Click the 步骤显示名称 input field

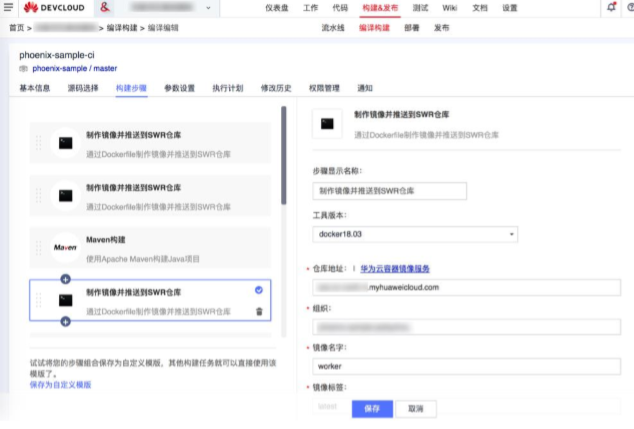pyautogui.click(x=389, y=191)
